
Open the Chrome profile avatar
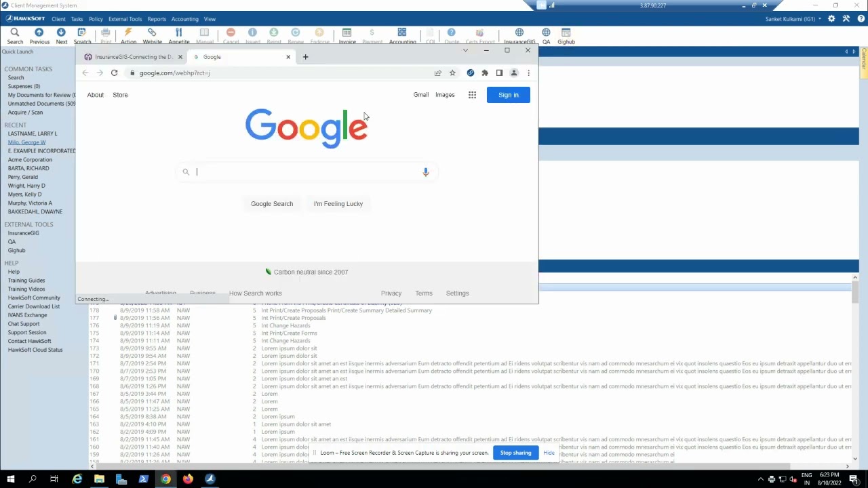click(x=514, y=73)
